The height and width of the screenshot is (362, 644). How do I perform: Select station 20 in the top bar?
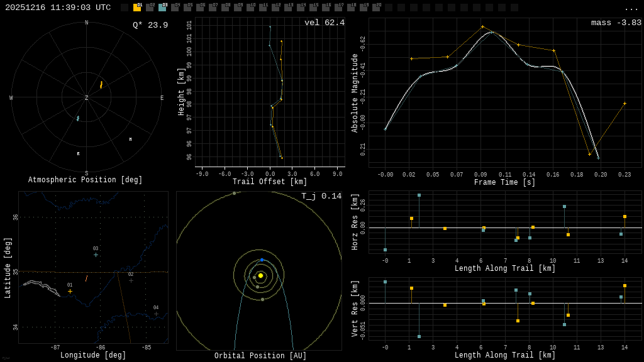376,8
